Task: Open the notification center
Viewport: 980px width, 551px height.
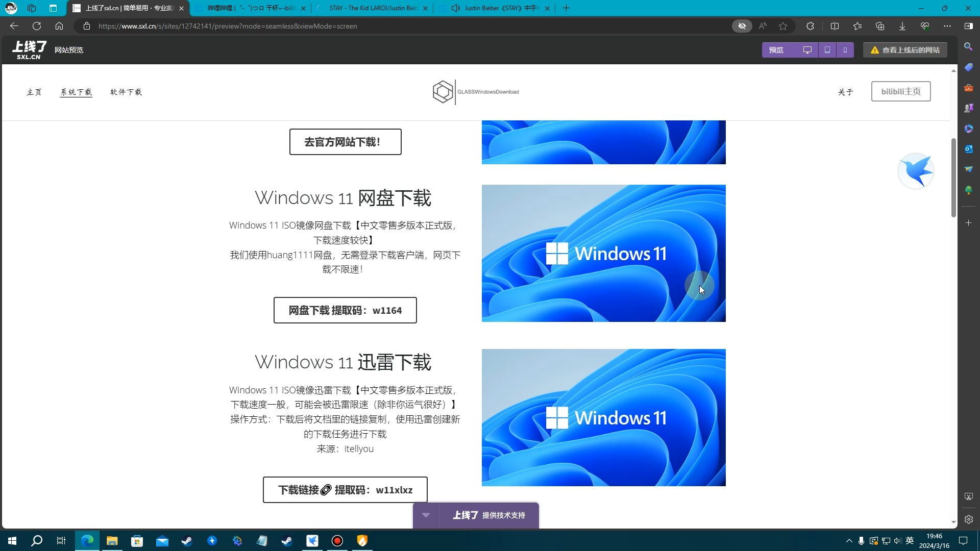Action: 963,541
